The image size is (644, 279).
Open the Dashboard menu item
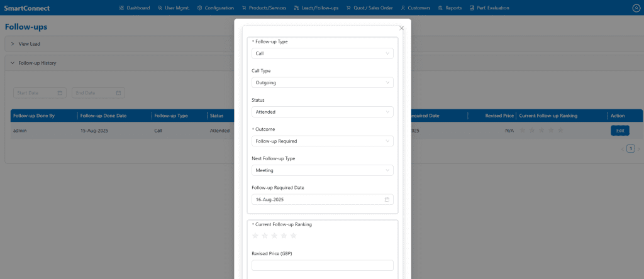coord(134,8)
